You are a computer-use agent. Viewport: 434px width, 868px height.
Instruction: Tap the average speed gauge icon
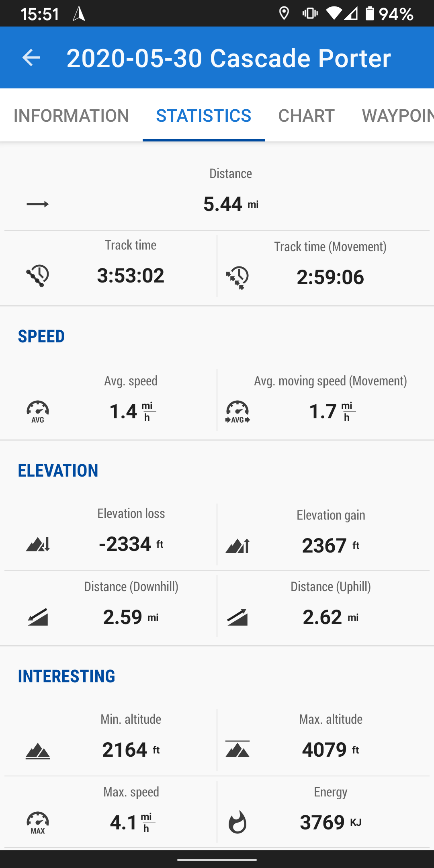click(x=38, y=411)
